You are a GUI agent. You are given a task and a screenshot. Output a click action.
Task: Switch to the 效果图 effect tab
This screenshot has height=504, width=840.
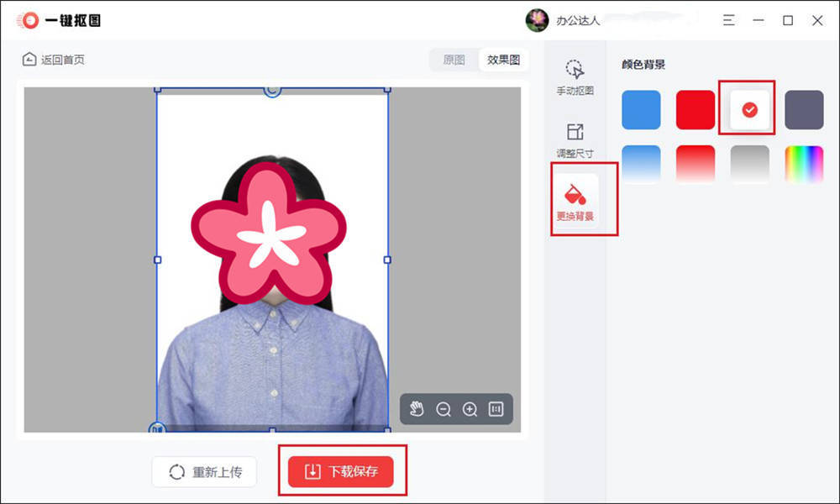point(502,60)
